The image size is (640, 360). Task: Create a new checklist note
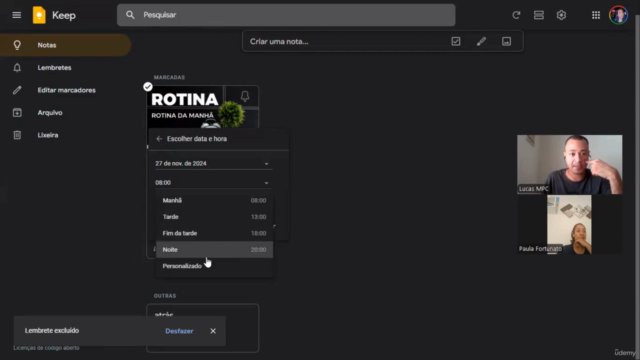[456, 41]
